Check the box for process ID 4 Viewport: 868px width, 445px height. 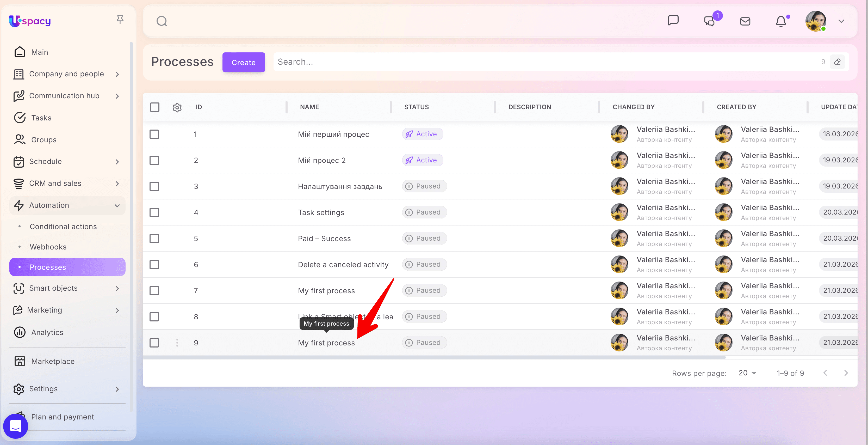[x=154, y=212]
